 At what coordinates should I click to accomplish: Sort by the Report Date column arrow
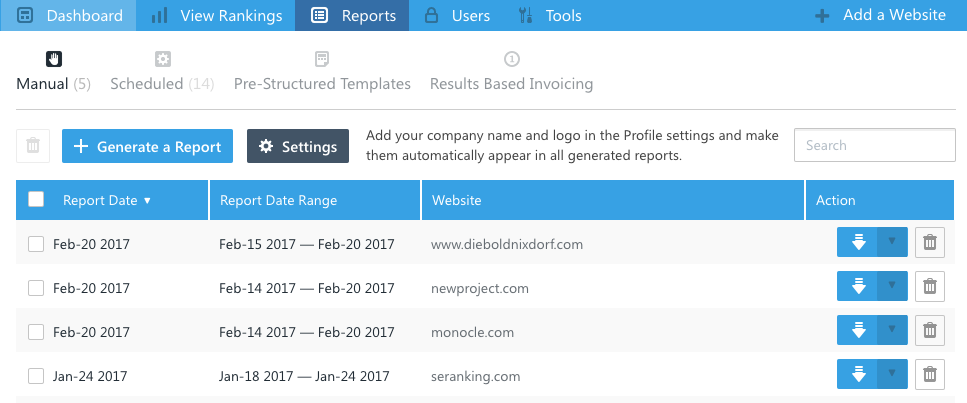(x=147, y=201)
